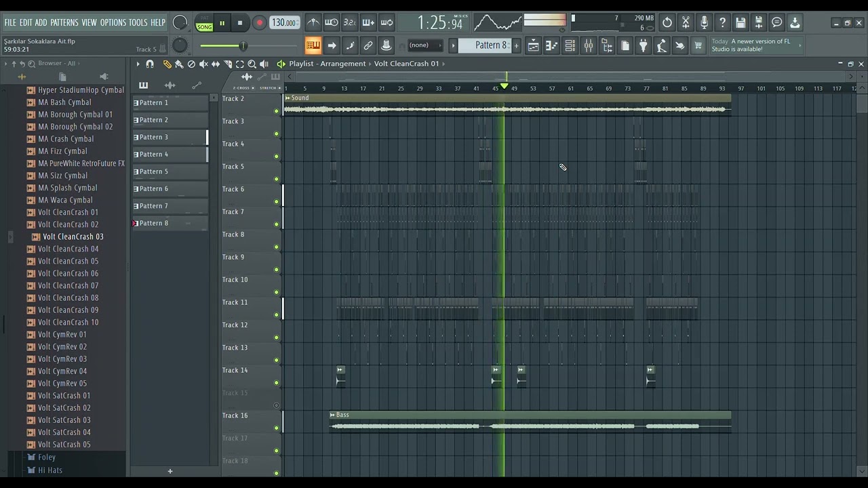Expand the news panel arrow

(801, 45)
